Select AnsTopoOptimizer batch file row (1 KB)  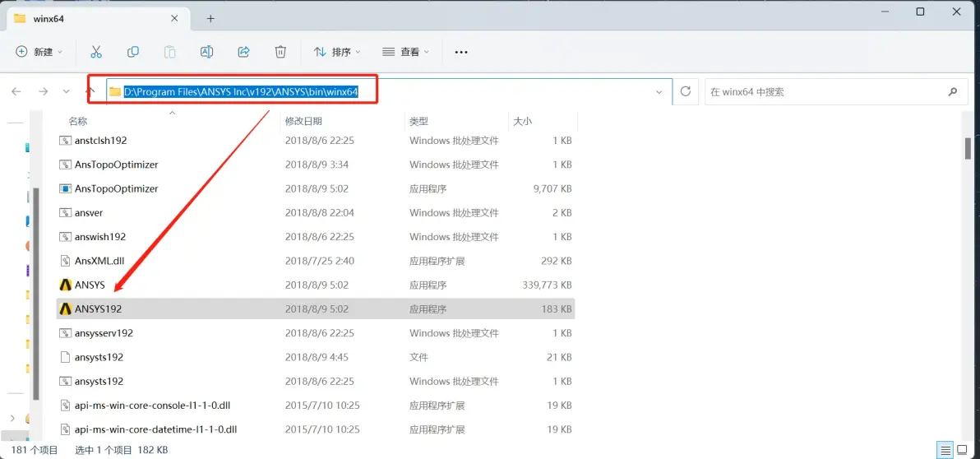point(316,165)
